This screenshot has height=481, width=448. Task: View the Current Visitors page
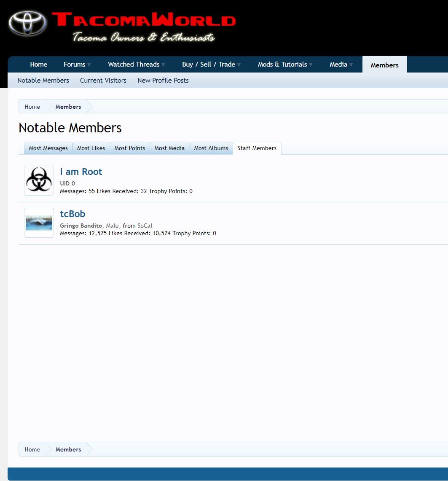(103, 81)
